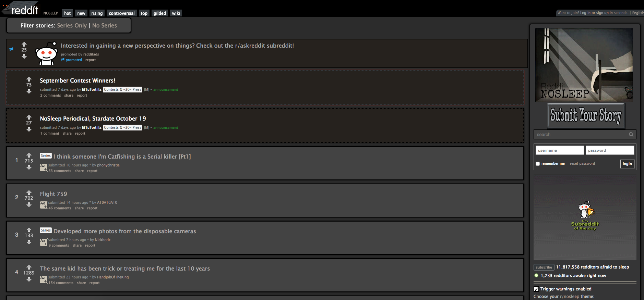The width and height of the screenshot is (644, 300).
Task: Open 53 comments on Catfishing story
Action: click(60, 171)
